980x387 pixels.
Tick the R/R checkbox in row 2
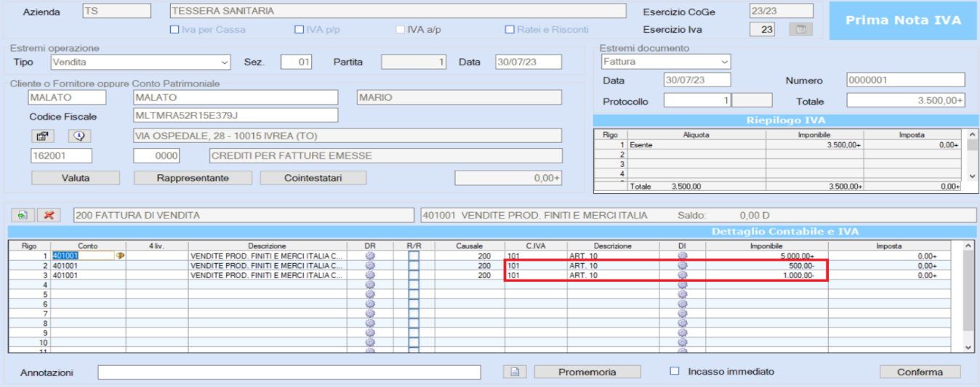point(414,266)
